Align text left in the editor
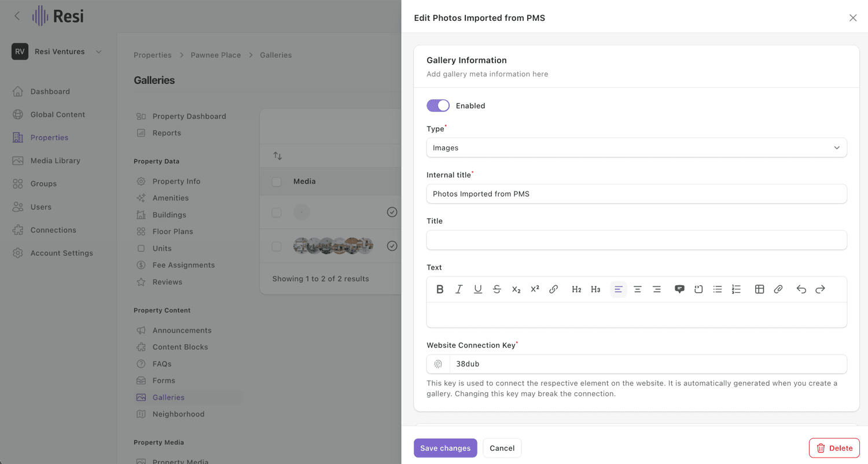Viewport: 868px width, 464px height. pos(619,289)
